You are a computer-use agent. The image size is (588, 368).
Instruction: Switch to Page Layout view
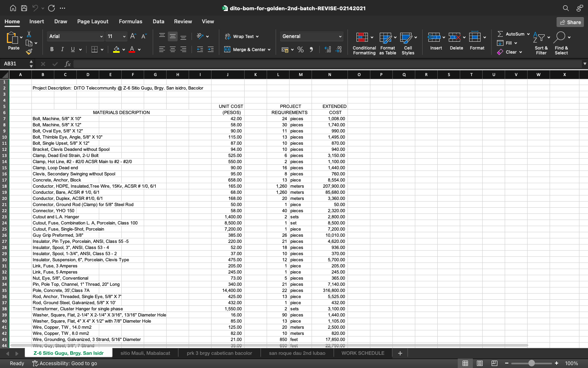480,363
